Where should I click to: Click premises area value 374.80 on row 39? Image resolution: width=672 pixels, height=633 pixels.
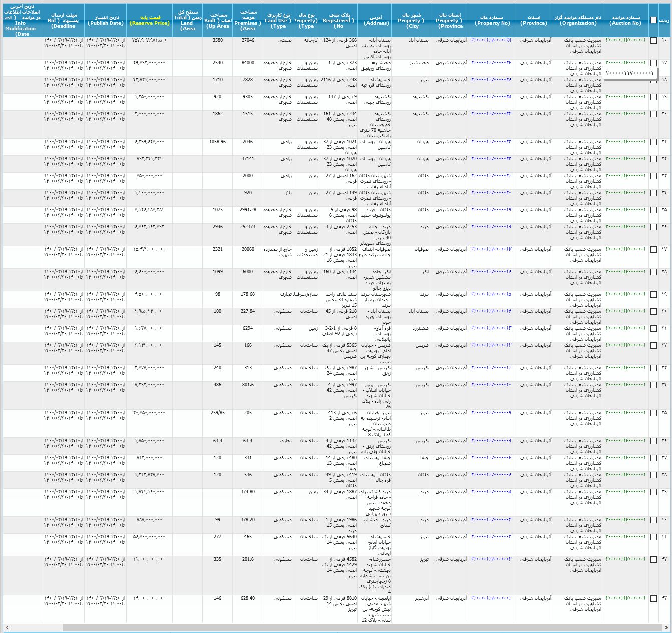click(247, 492)
